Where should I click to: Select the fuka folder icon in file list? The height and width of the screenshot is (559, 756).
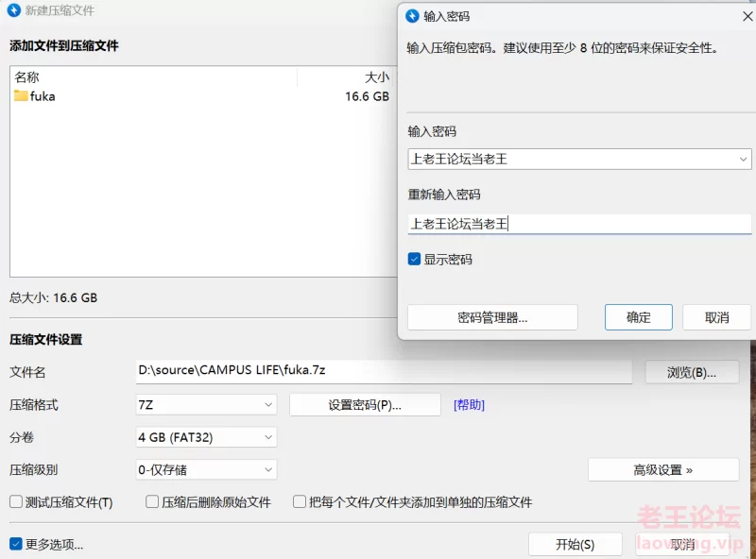21,95
